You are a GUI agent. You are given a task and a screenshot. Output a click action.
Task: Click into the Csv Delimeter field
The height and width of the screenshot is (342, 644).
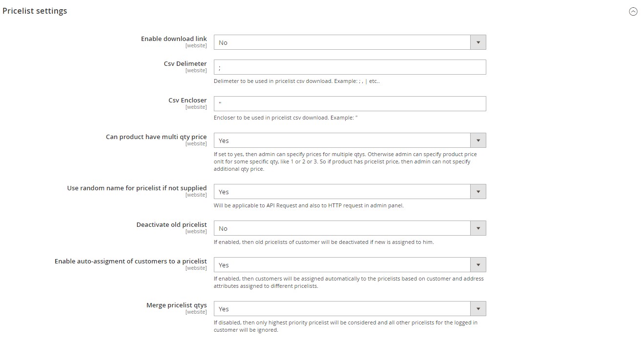point(350,67)
